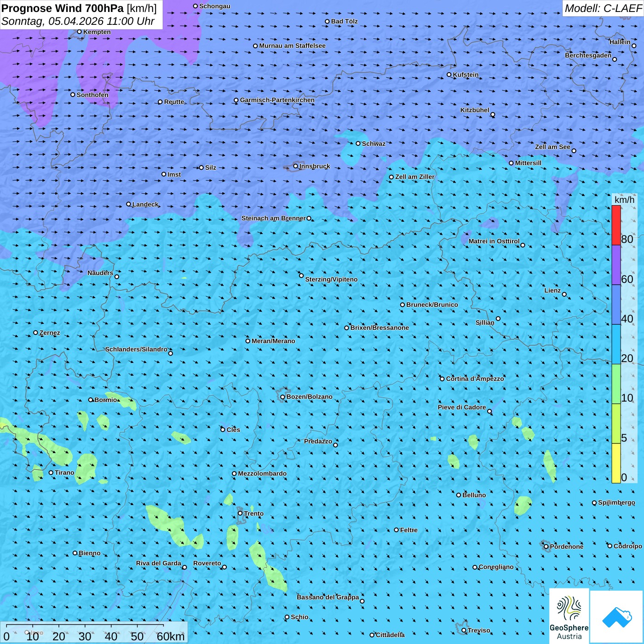The width and height of the screenshot is (644, 644).
Task: Click the 'Berchtesgaden' label
Action: pyautogui.click(x=588, y=55)
